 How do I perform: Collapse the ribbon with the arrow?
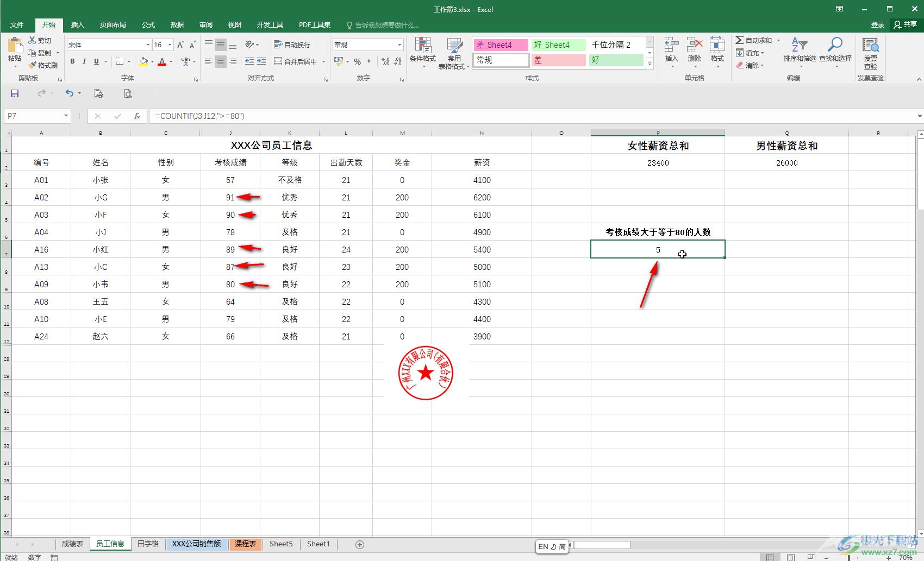click(x=919, y=79)
